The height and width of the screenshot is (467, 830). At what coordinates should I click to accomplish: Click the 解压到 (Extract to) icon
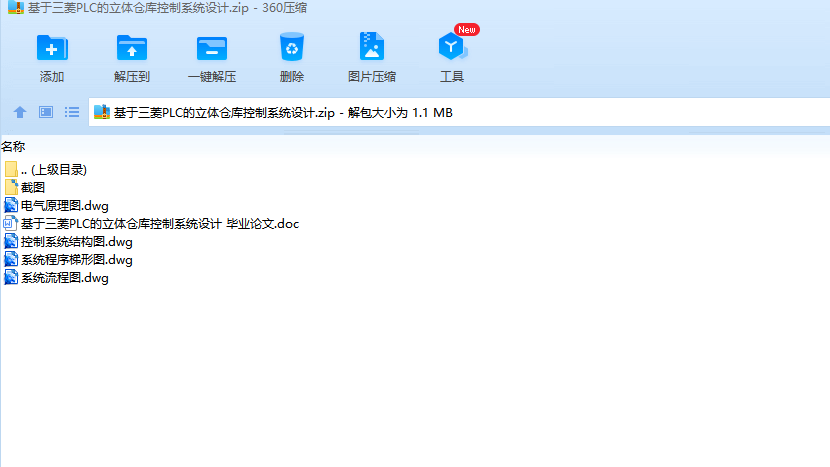click(131, 48)
